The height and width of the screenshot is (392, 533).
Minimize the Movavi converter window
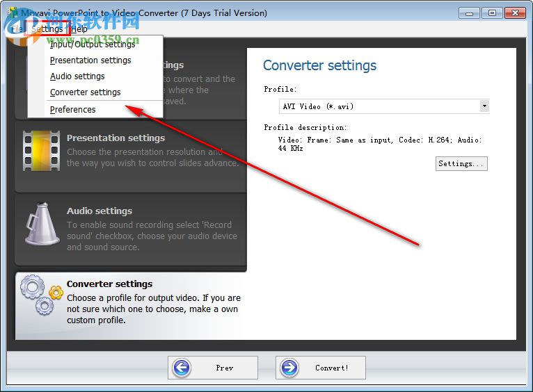tap(469, 13)
